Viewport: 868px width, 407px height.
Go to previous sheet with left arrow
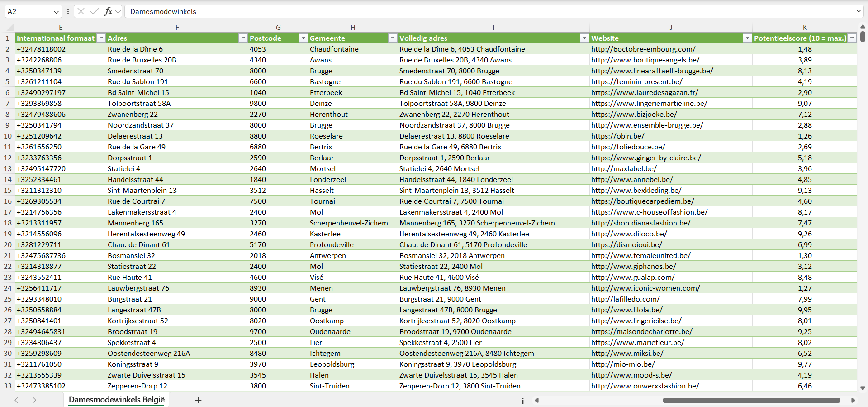pyautogui.click(x=16, y=400)
